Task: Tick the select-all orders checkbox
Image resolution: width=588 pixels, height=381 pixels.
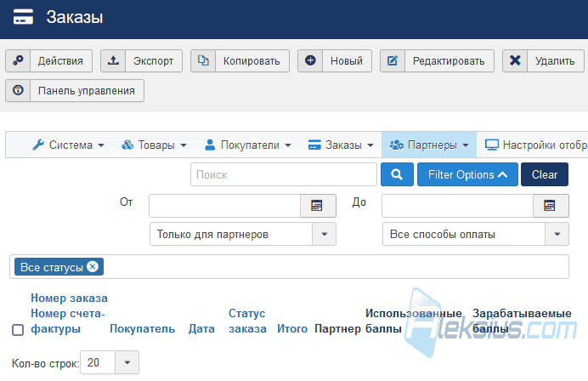Action: click(x=18, y=330)
